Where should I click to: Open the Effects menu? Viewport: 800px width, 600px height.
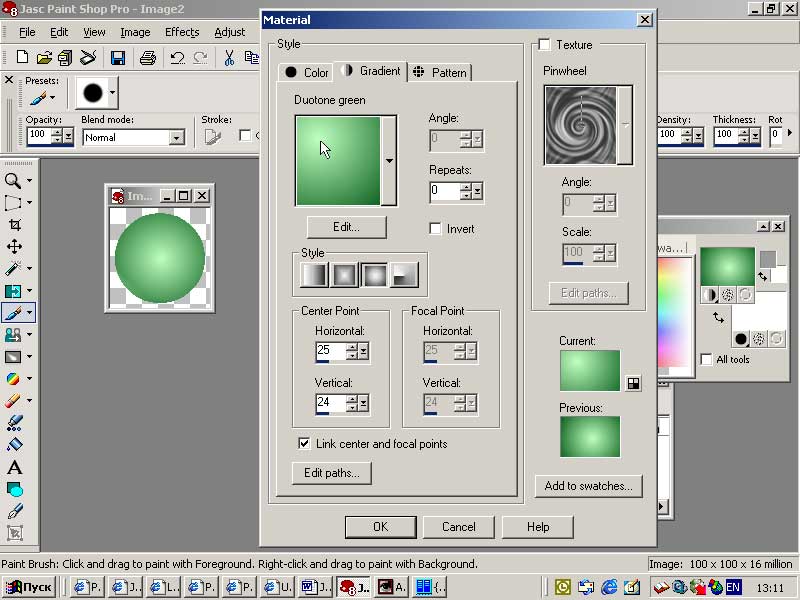pyautogui.click(x=182, y=32)
